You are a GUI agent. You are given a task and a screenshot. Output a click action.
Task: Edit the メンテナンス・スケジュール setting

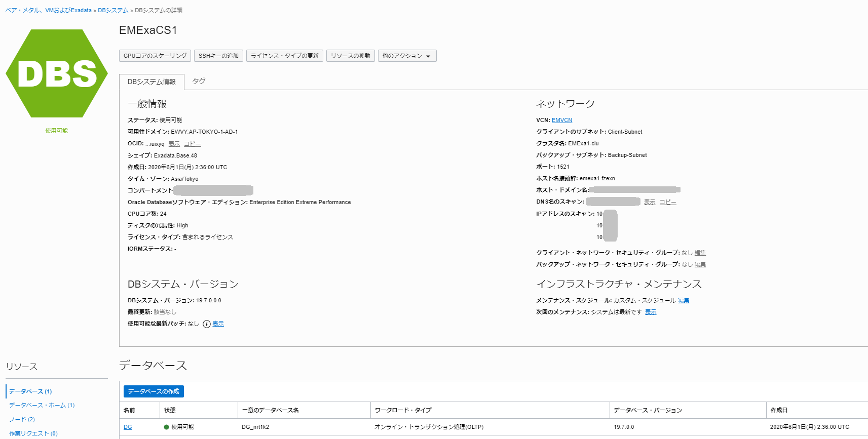click(684, 300)
